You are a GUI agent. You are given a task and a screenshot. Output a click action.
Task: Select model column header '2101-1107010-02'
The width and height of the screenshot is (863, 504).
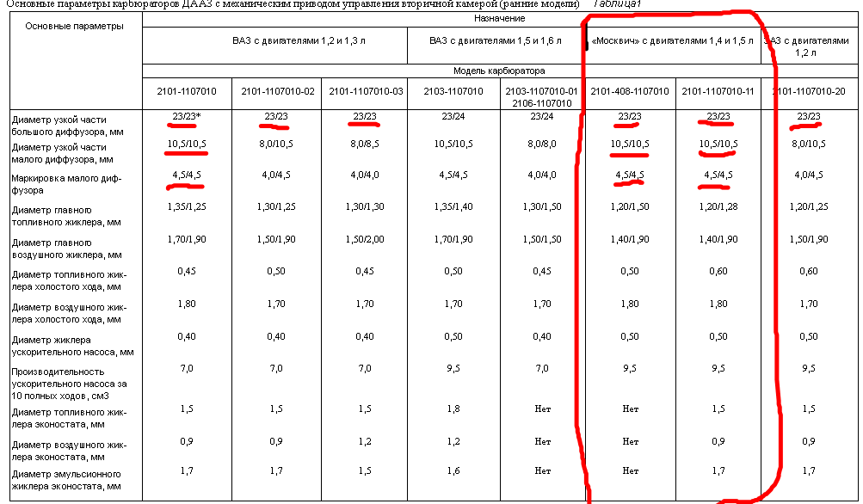click(x=277, y=91)
